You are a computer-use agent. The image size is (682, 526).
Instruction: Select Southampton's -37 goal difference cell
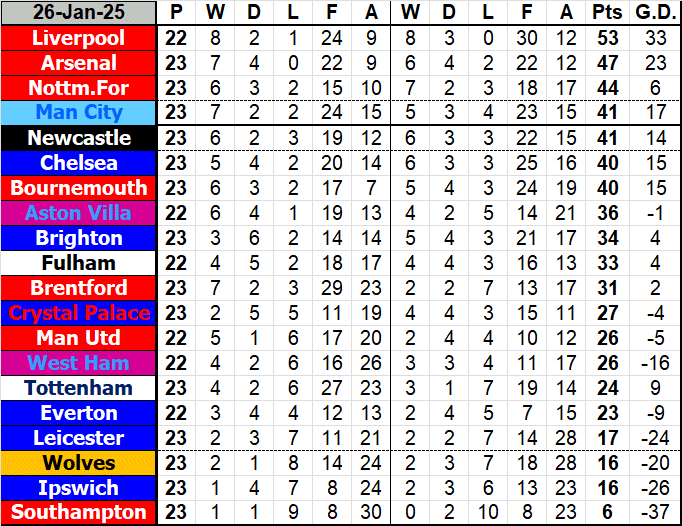[655, 513]
